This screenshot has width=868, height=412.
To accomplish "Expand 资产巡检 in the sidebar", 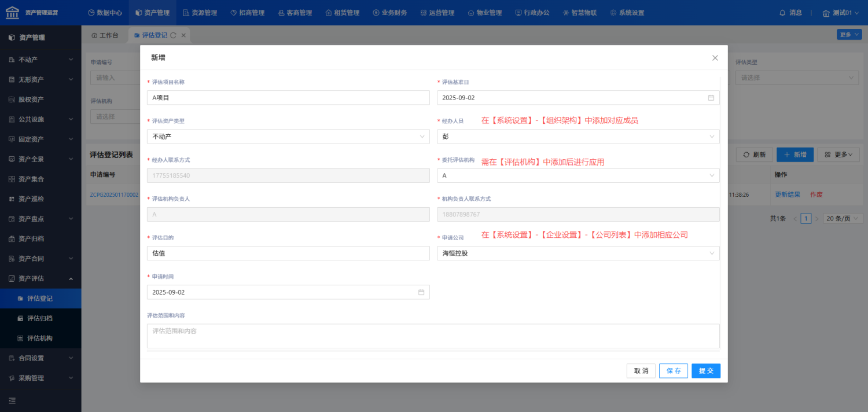I will tap(41, 199).
